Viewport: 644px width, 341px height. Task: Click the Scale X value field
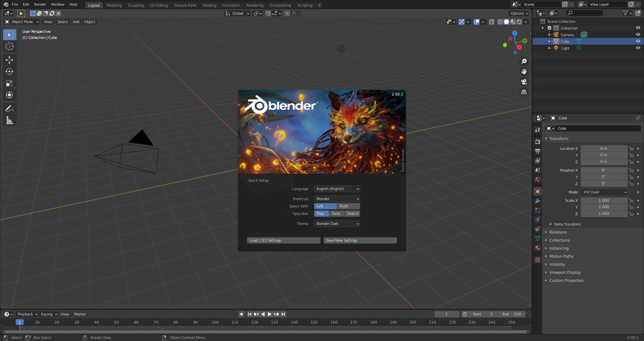tap(604, 201)
